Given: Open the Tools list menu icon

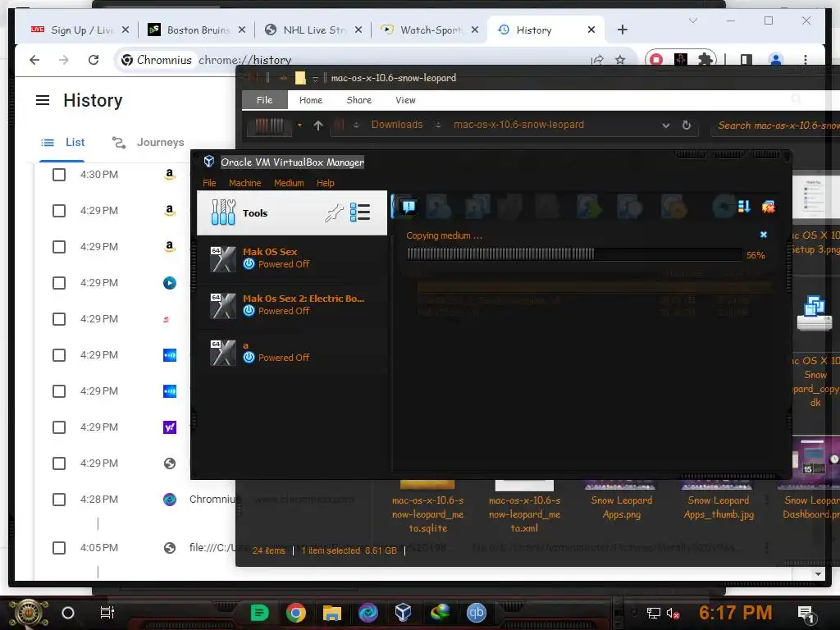Looking at the screenshot, I should click(x=360, y=212).
